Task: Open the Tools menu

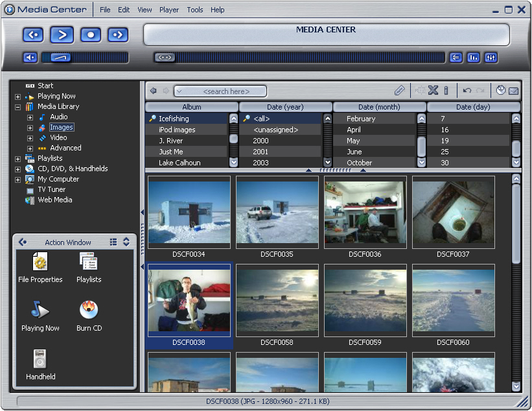Action: pos(194,10)
